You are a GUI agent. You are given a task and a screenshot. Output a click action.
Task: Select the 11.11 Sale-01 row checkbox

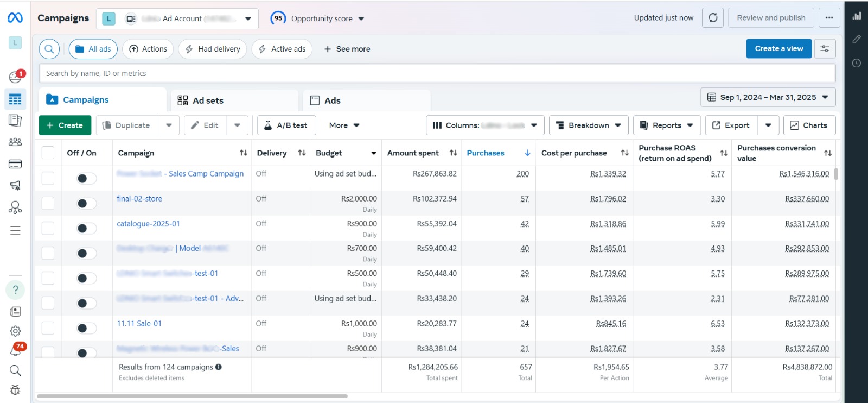point(48,328)
